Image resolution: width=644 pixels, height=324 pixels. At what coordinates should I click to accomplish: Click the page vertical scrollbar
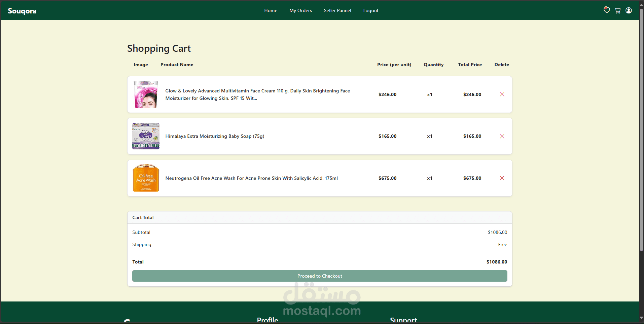coord(641,130)
